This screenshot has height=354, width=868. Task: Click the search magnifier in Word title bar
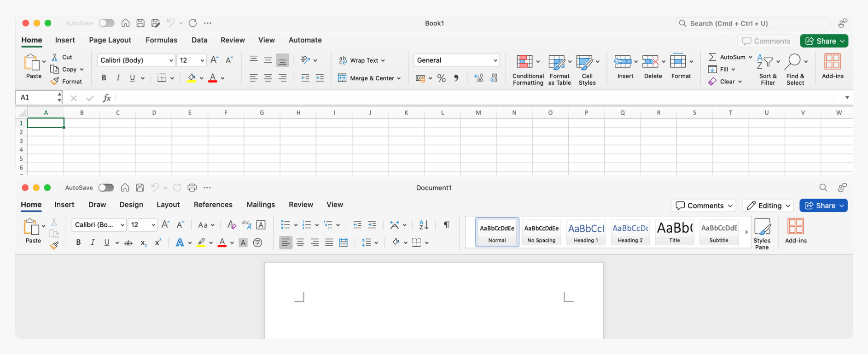[x=823, y=188]
